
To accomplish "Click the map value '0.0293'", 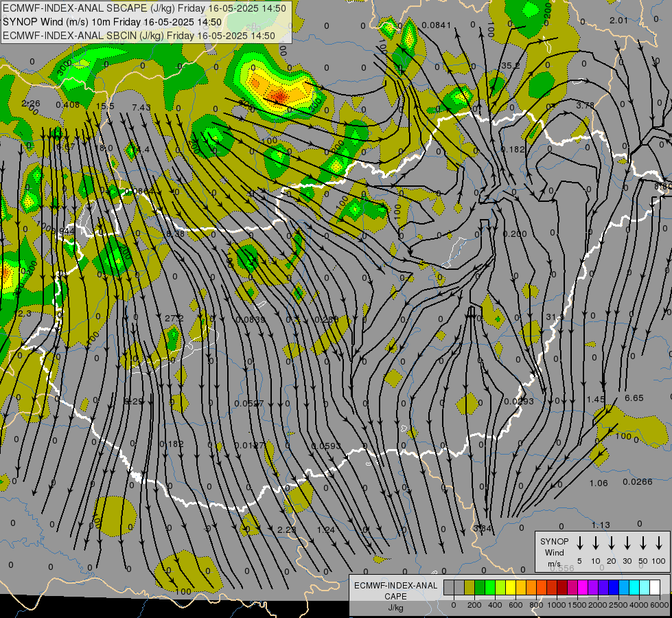I will click(x=518, y=402).
